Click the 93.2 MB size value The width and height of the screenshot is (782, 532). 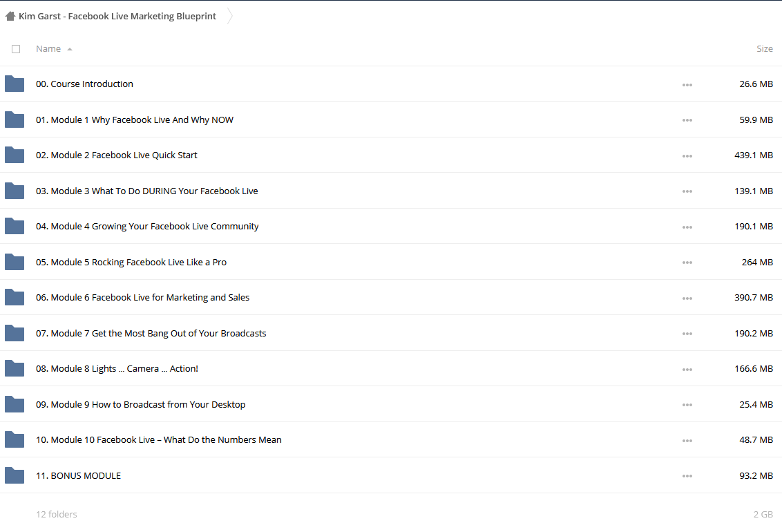[756, 475]
